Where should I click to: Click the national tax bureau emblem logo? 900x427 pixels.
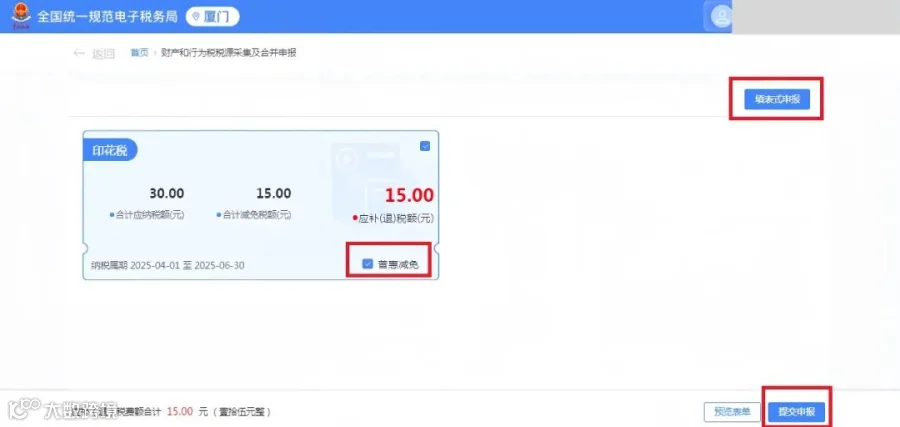point(21,15)
